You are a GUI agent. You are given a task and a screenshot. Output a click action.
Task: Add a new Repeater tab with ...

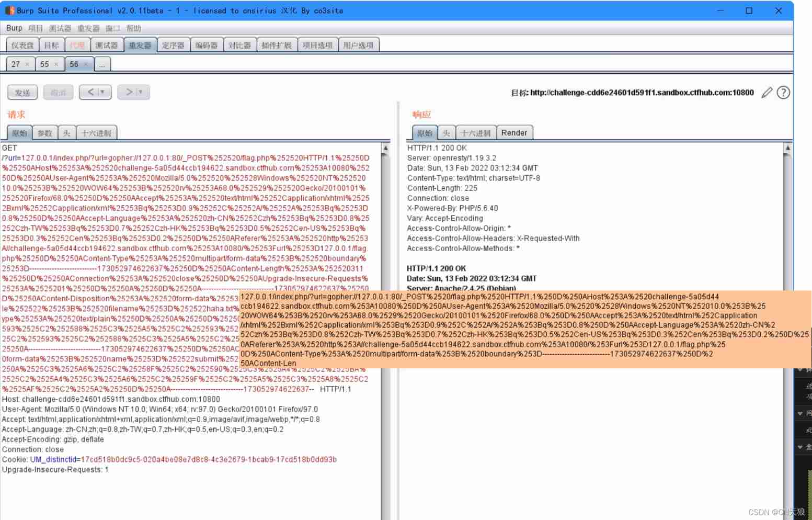click(x=102, y=64)
